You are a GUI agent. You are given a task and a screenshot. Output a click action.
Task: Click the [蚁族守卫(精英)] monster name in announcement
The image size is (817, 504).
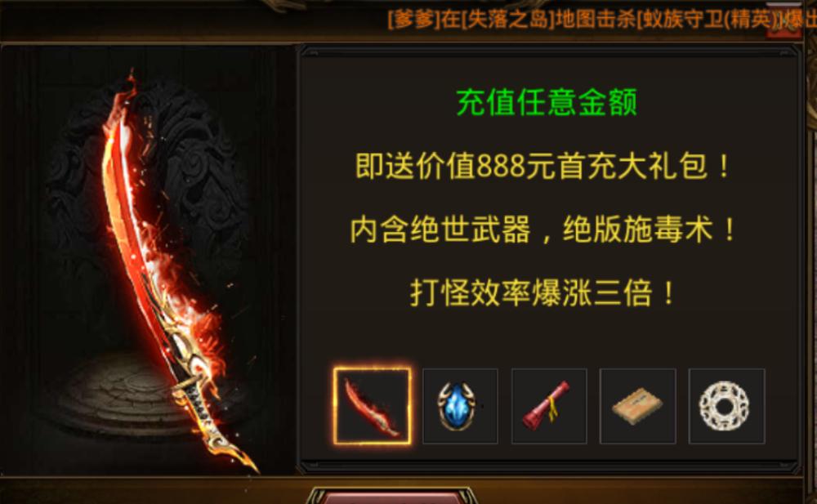pos(709,20)
